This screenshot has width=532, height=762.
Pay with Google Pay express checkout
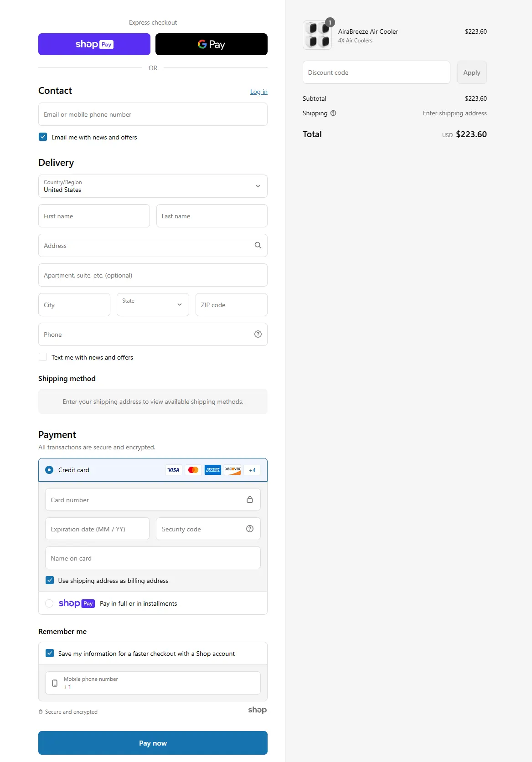pyautogui.click(x=212, y=44)
